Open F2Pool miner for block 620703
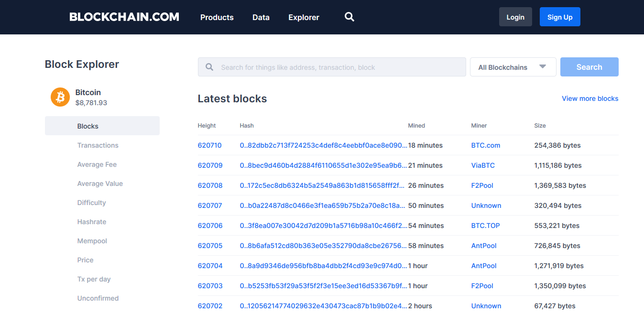The width and height of the screenshot is (644, 314). (x=482, y=286)
